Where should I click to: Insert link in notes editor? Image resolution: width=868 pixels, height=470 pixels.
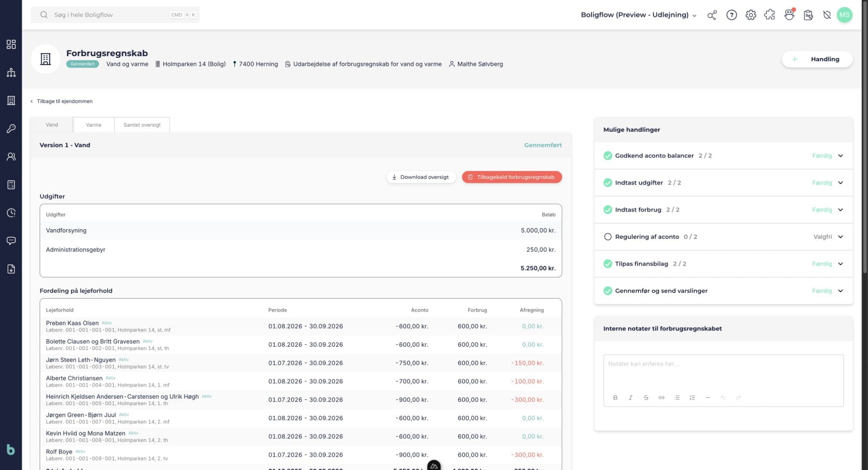tap(661, 397)
